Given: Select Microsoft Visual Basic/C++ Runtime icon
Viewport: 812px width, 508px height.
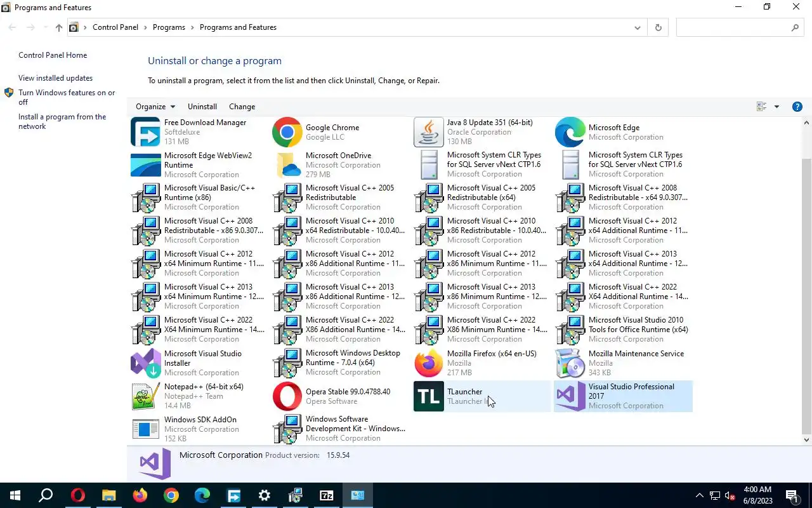Looking at the screenshot, I should [x=145, y=198].
